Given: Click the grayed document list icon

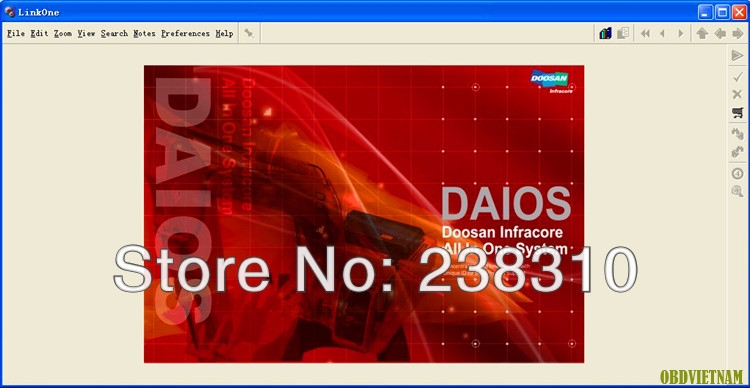Looking at the screenshot, I should pyautogui.click(x=623, y=33).
